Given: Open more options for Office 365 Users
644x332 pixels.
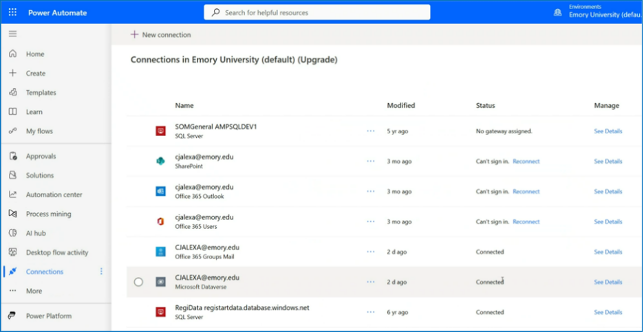Looking at the screenshot, I should pyautogui.click(x=371, y=221).
